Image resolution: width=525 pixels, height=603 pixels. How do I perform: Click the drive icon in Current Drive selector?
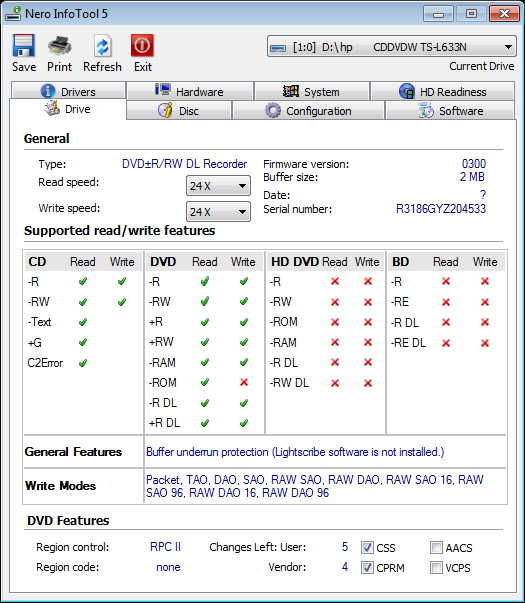coord(278,48)
